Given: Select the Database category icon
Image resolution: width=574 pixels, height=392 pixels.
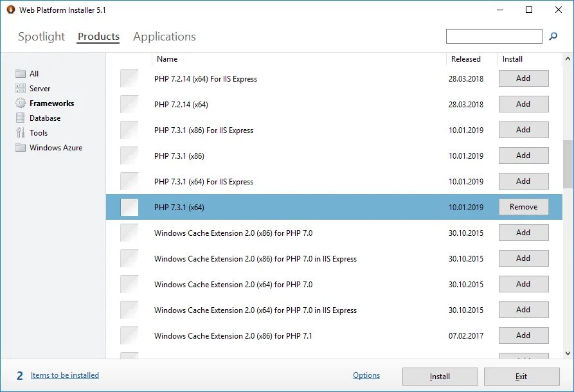Looking at the screenshot, I should [21, 118].
